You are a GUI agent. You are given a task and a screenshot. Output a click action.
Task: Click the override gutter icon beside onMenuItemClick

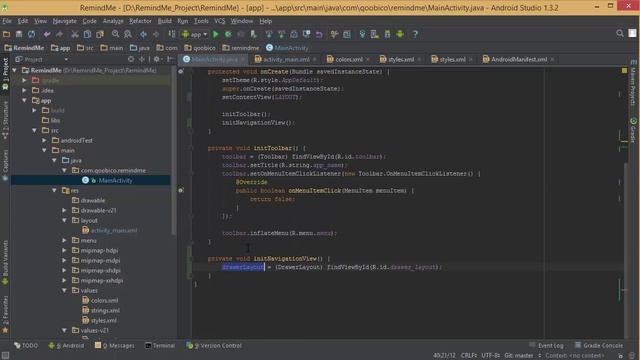coord(181,190)
